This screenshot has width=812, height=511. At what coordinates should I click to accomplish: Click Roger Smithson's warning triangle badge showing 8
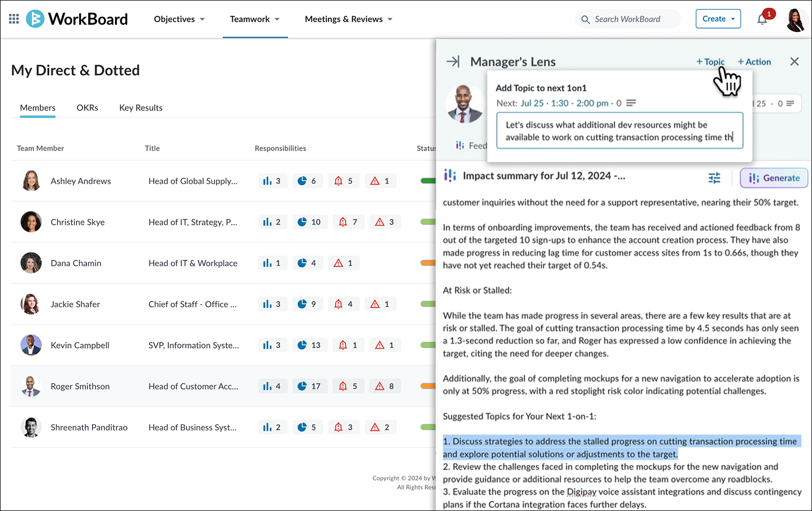[385, 386]
